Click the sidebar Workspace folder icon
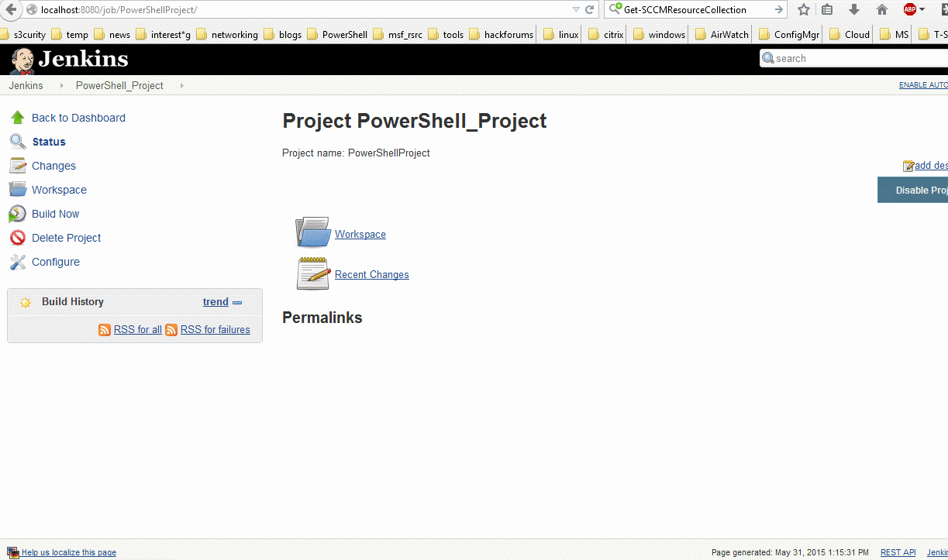Image resolution: width=948 pixels, height=560 pixels. pyautogui.click(x=18, y=190)
